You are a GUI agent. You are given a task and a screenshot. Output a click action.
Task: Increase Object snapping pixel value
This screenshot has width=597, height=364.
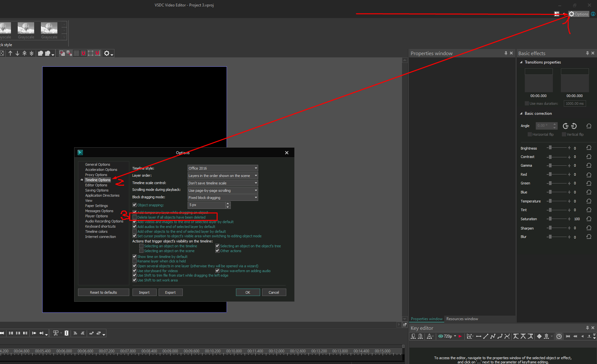tap(228, 203)
